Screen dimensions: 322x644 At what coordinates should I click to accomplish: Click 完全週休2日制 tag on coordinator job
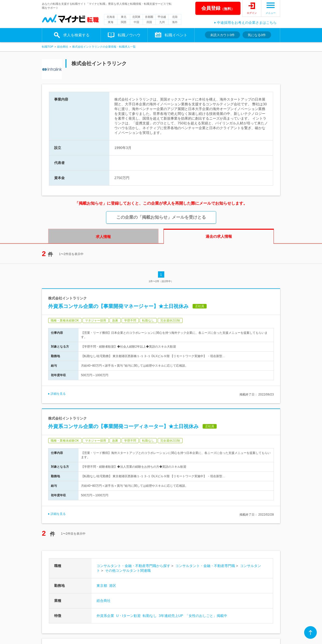(x=170, y=441)
